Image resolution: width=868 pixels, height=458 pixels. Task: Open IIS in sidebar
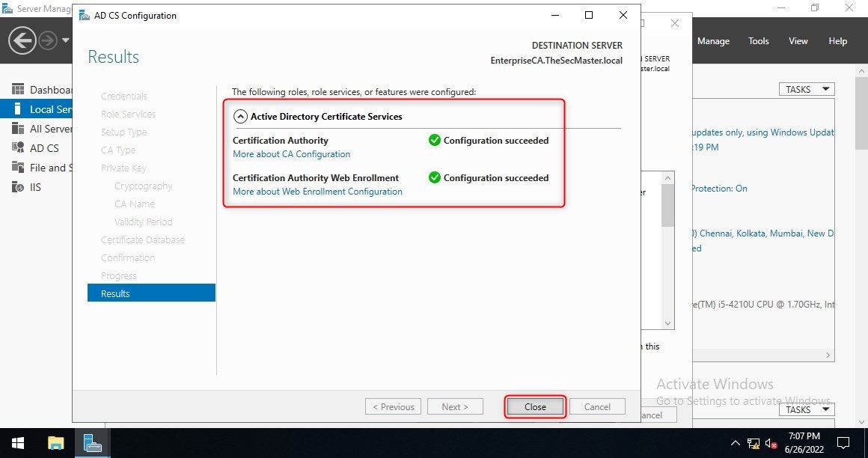click(x=35, y=187)
